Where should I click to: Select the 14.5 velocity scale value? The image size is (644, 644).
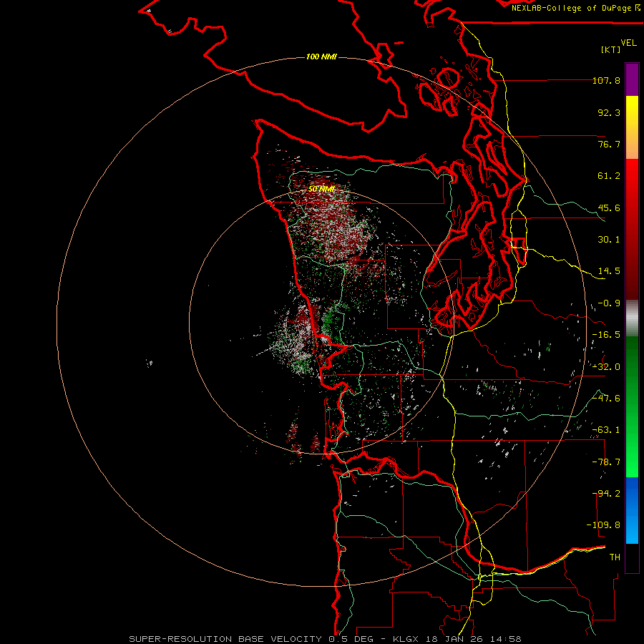609,271
